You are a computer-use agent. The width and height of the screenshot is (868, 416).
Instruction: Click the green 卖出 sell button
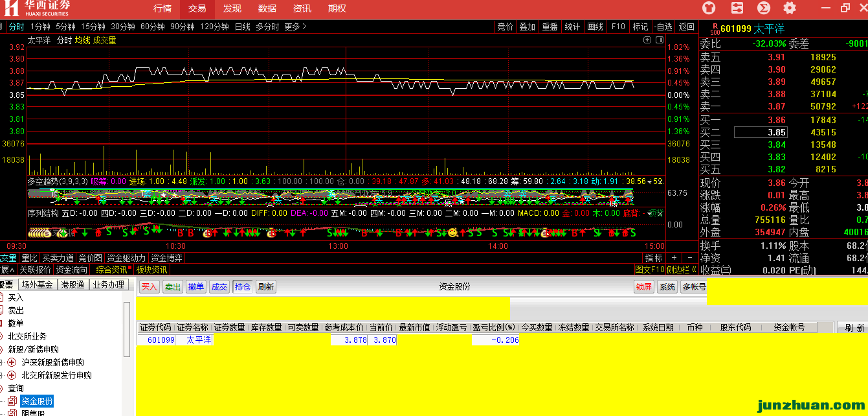(173, 286)
